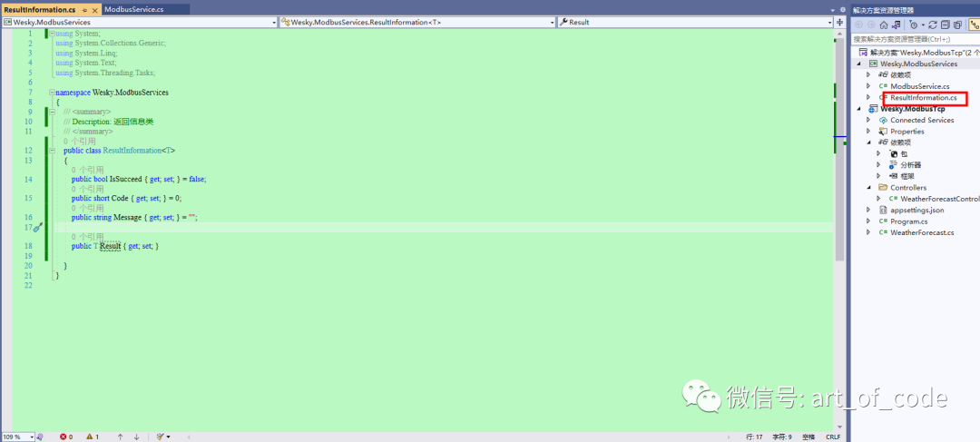Open the editor tab list dropdown arrow
This screenshot has width=980, height=442.
[833, 11]
